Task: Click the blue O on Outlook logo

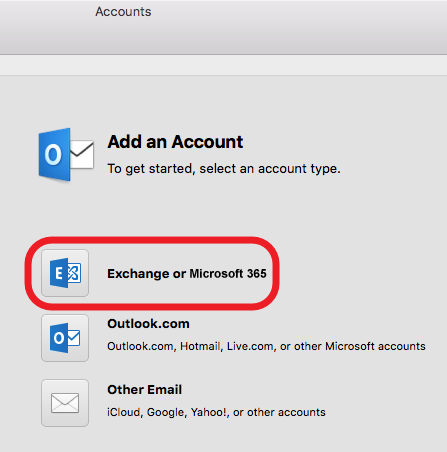Action: click(x=54, y=155)
